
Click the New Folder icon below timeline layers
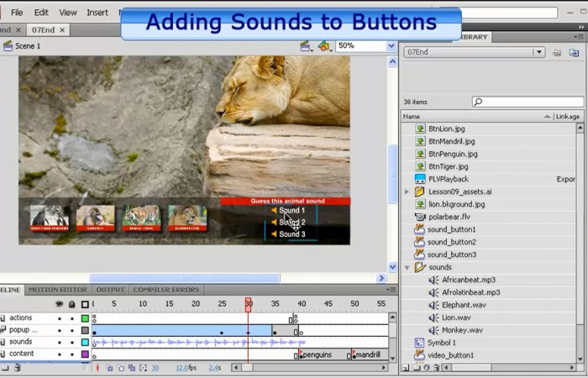[x=5, y=368]
